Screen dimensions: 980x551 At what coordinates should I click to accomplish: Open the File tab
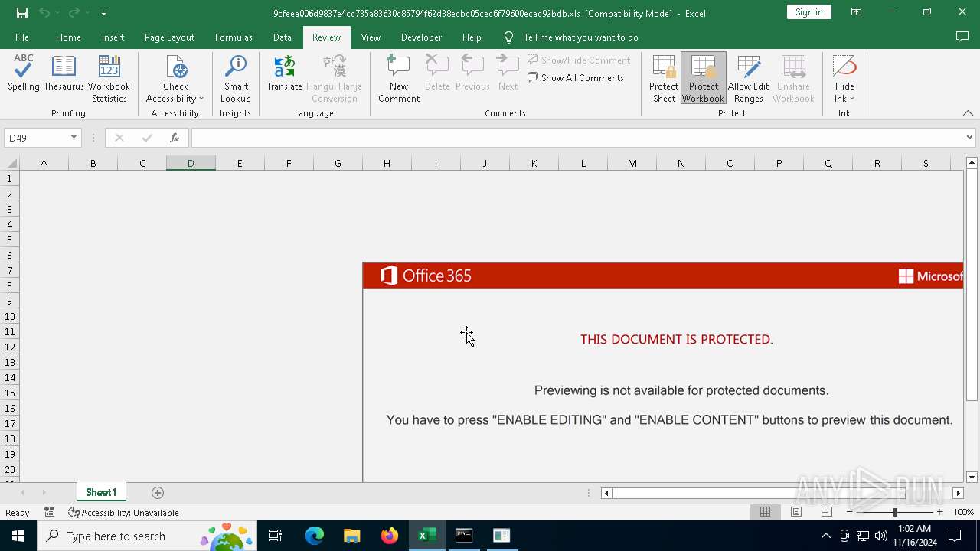22,37
